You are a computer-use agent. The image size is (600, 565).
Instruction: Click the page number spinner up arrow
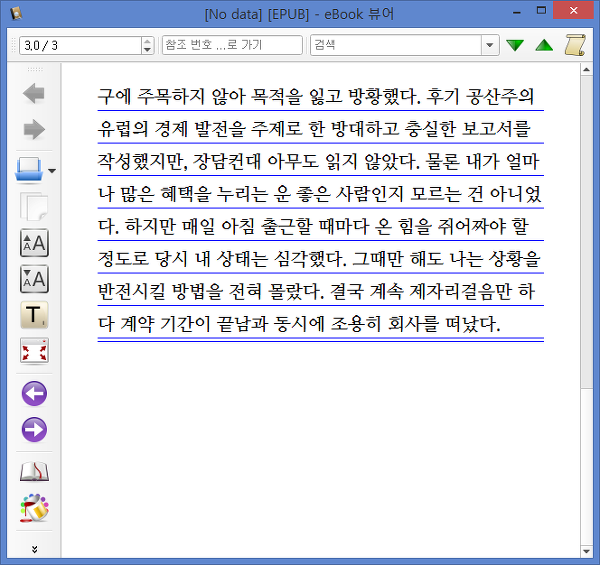[147, 41]
